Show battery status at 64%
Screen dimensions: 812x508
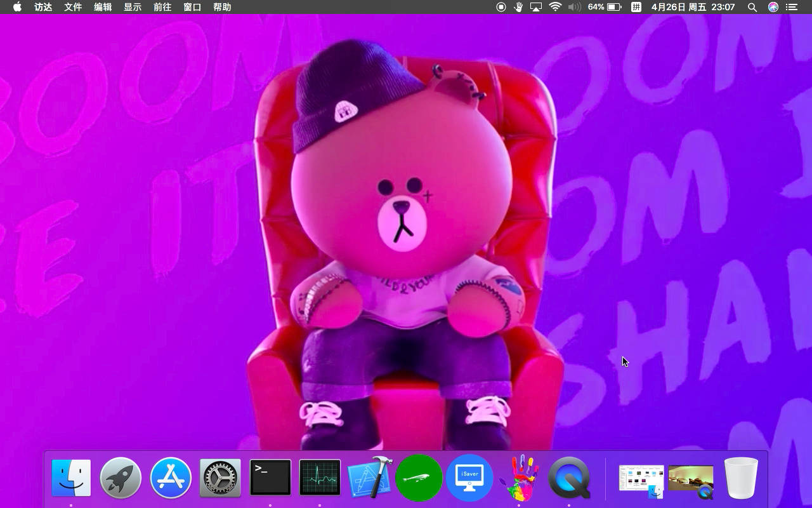[x=605, y=7]
